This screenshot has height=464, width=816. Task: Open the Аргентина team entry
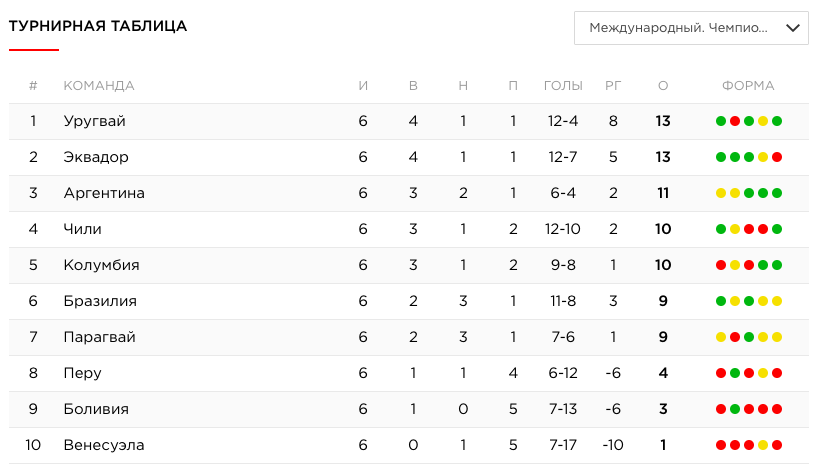[104, 193]
